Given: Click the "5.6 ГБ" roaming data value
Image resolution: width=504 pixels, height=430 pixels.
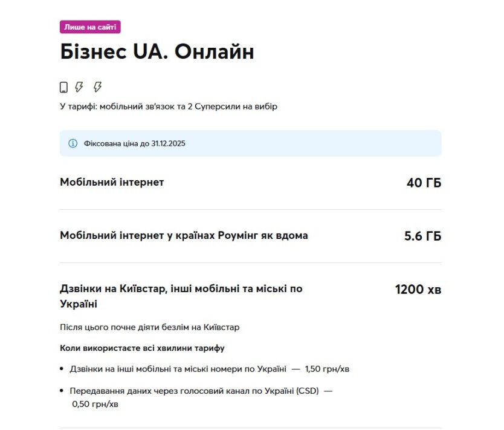Looking at the screenshot, I should 422,236.
